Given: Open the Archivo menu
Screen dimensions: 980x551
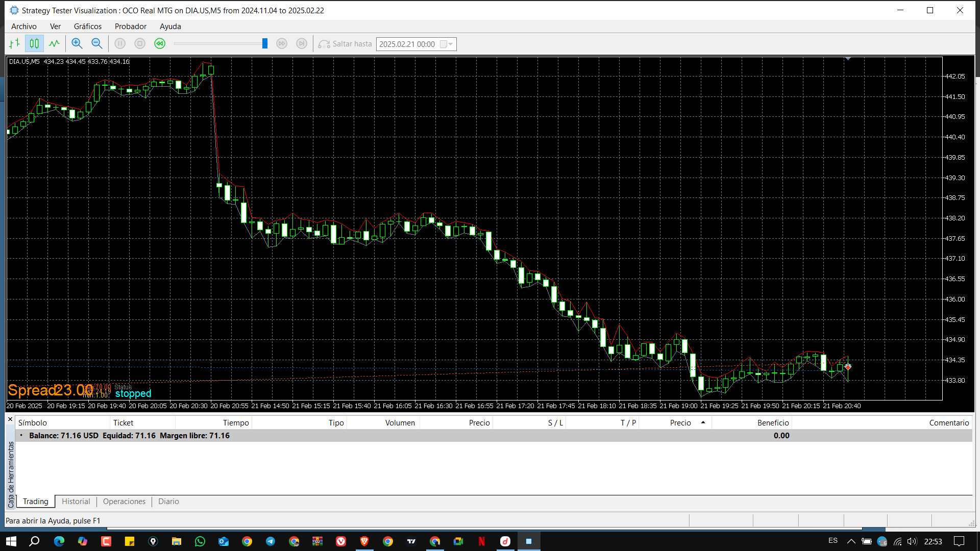Looking at the screenshot, I should tap(24, 27).
